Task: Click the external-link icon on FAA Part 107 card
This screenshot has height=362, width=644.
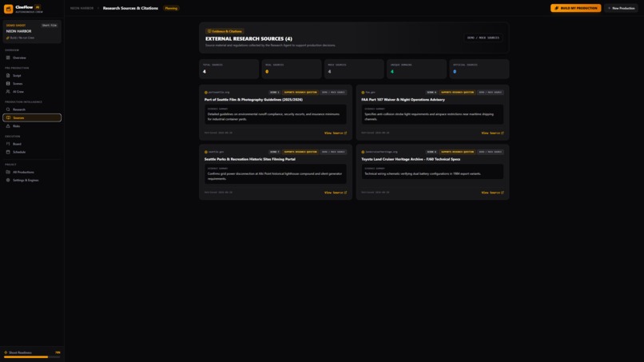Action: pyautogui.click(x=503, y=133)
